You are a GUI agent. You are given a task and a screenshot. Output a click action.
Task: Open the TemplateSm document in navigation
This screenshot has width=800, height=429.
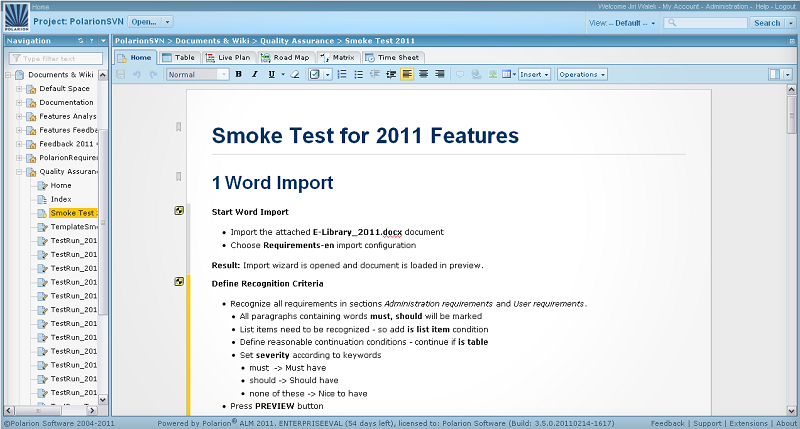(73, 227)
